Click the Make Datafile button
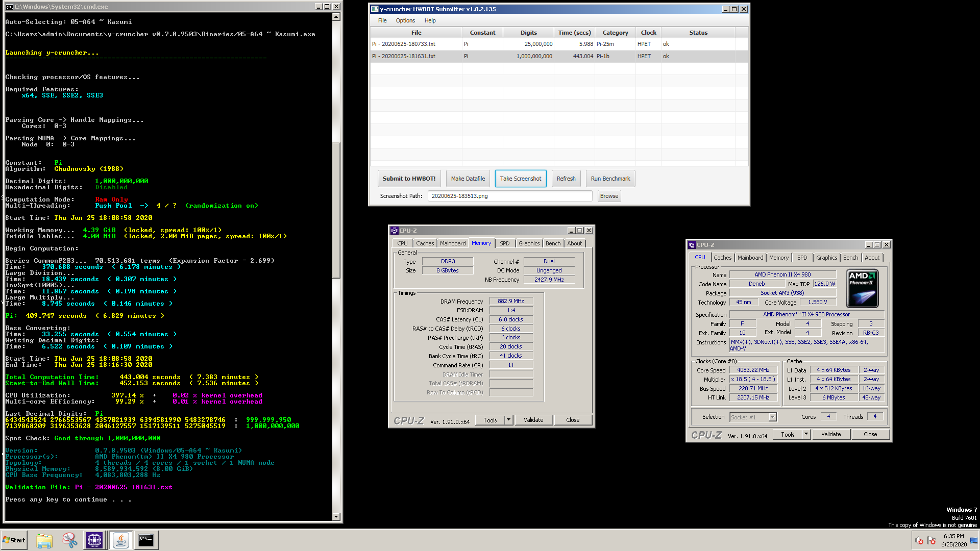 (x=468, y=179)
